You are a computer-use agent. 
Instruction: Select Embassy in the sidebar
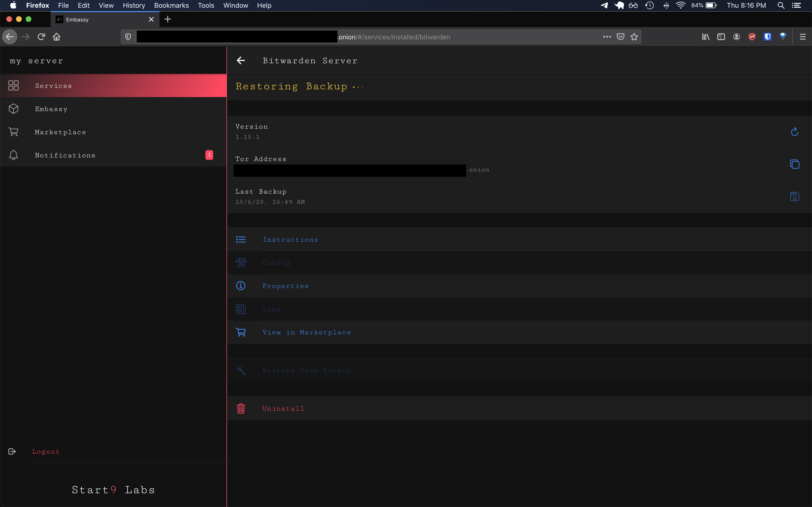pos(51,109)
